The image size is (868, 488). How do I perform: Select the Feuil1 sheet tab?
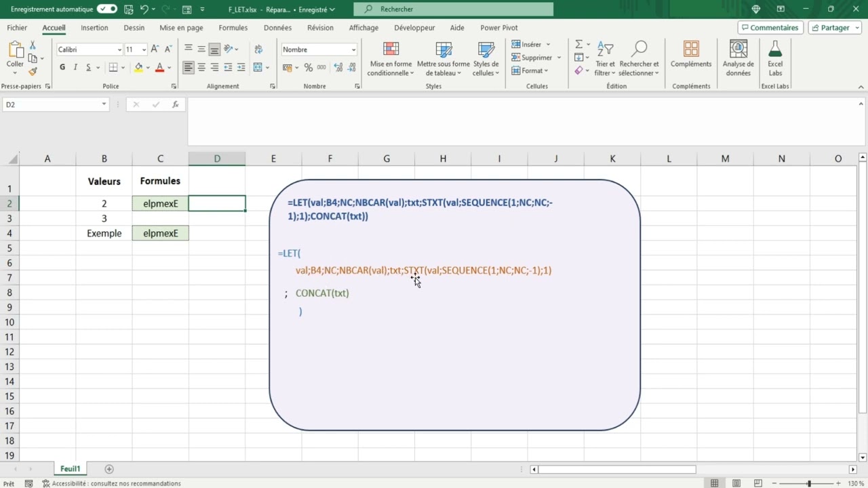pos(70,469)
